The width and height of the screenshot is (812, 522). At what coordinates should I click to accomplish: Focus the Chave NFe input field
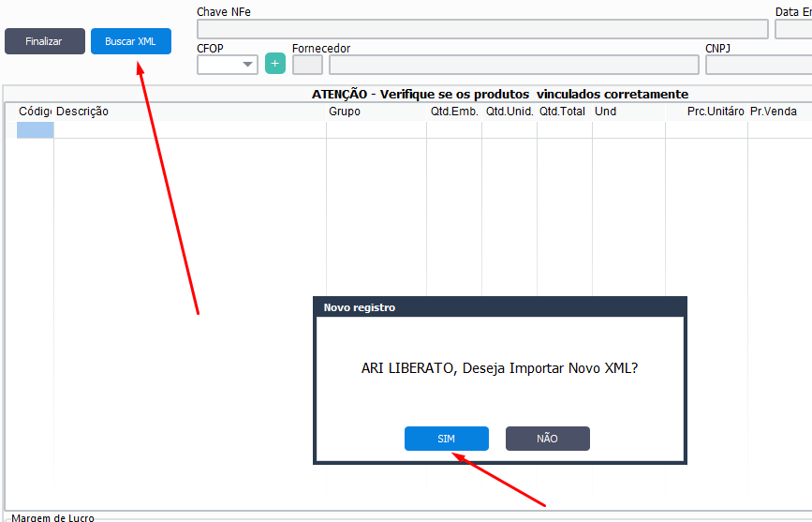(x=482, y=30)
